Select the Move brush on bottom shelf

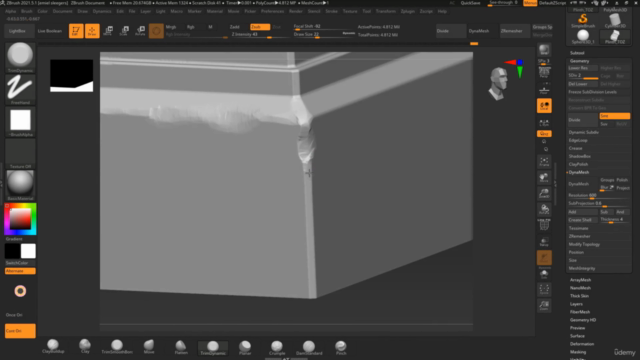pos(149,347)
